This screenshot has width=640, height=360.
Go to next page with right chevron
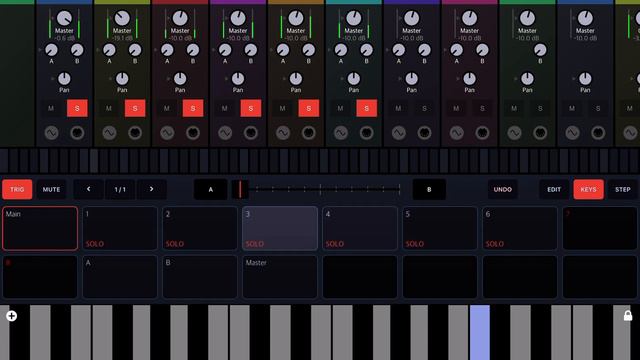[x=151, y=189]
